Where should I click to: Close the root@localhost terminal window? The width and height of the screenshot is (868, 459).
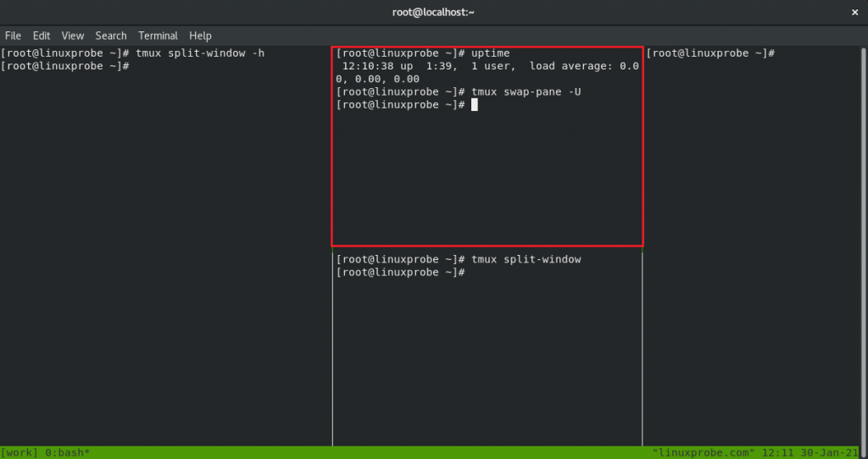pyautogui.click(x=854, y=12)
